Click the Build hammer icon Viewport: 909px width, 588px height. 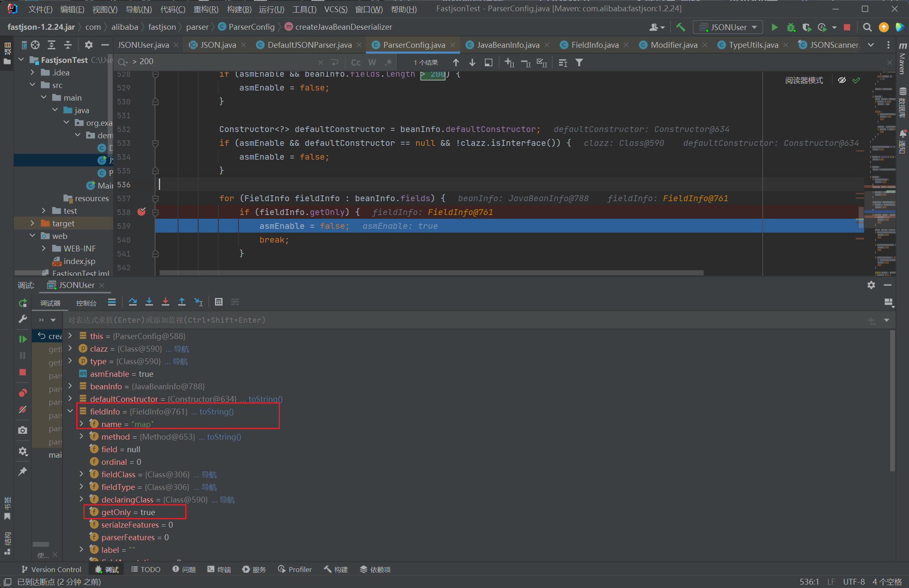point(681,27)
